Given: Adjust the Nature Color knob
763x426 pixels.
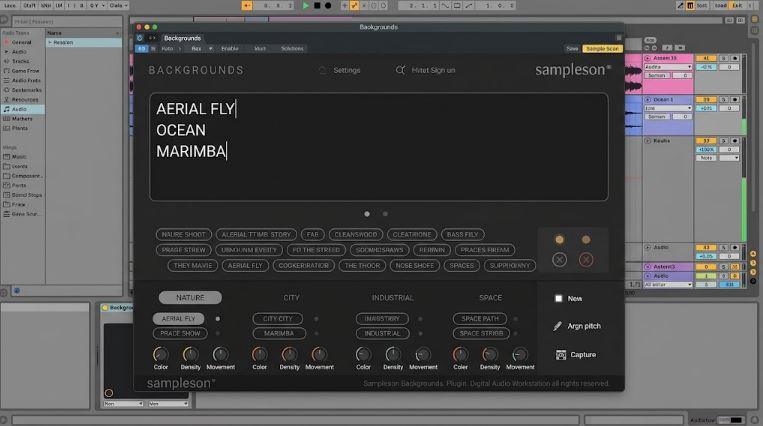Looking at the screenshot, I should tap(161, 354).
